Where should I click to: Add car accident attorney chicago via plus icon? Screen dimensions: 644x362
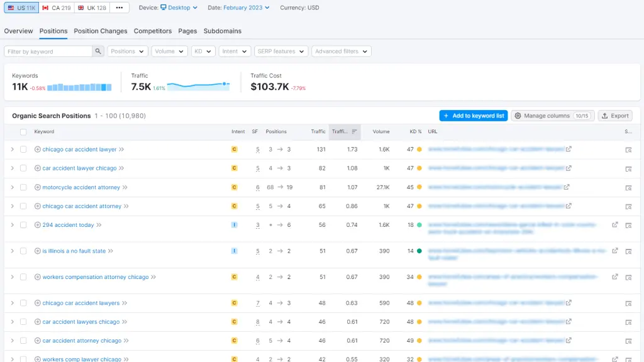(x=37, y=341)
